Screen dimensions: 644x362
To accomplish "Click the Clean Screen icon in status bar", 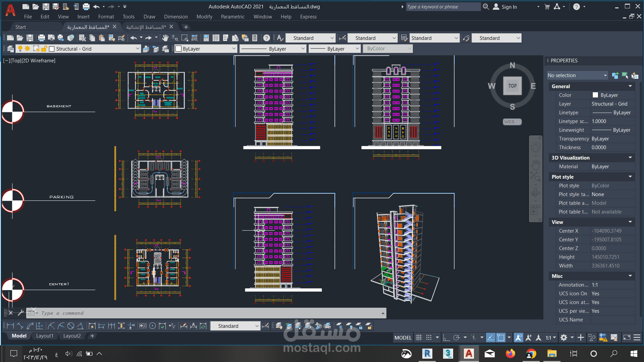I will (627, 338).
